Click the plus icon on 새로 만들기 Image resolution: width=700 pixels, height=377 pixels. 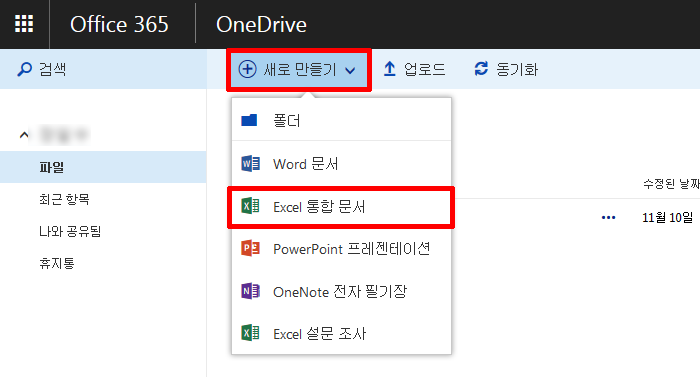247,69
